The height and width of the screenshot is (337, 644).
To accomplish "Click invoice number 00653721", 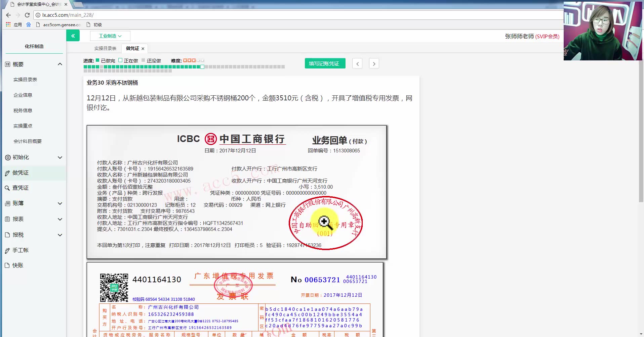I will (322, 280).
